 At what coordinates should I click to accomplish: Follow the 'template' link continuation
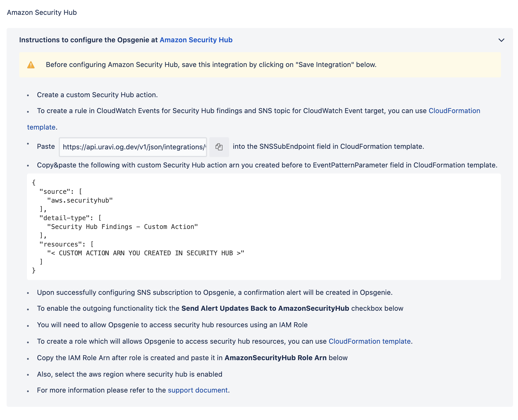(x=41, y=127)
